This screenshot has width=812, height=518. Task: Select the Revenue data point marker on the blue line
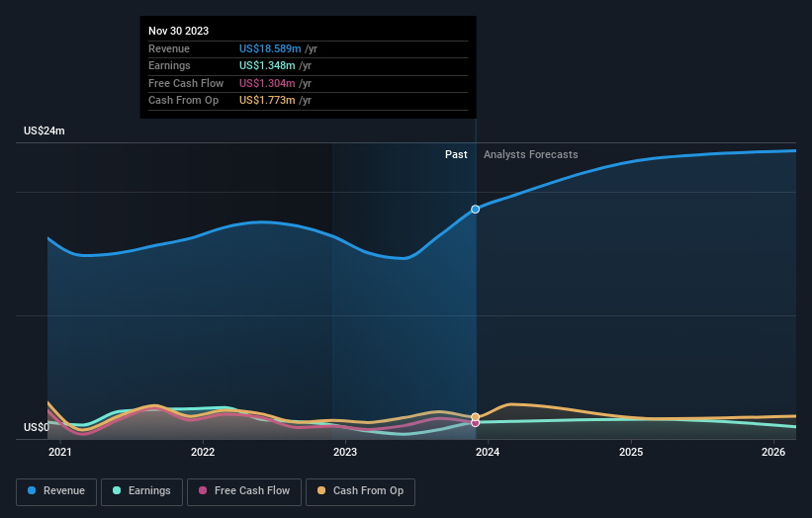pos(476,209)
